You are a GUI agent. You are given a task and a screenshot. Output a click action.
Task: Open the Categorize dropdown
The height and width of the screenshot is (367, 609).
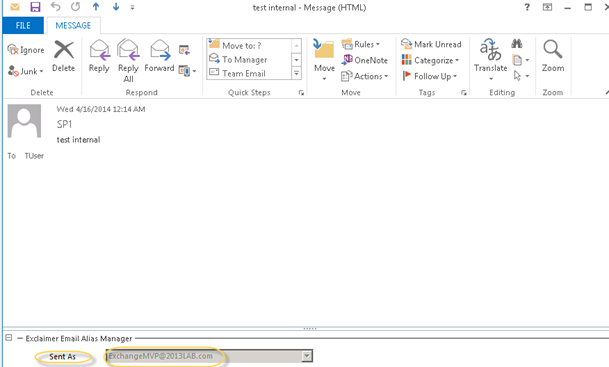click(430, 60)
